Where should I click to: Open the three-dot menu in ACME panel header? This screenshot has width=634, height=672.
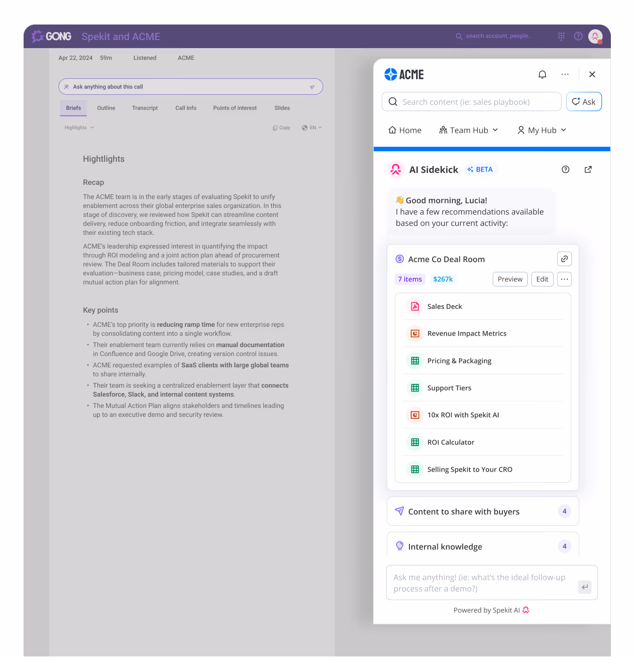coord(565,75)
